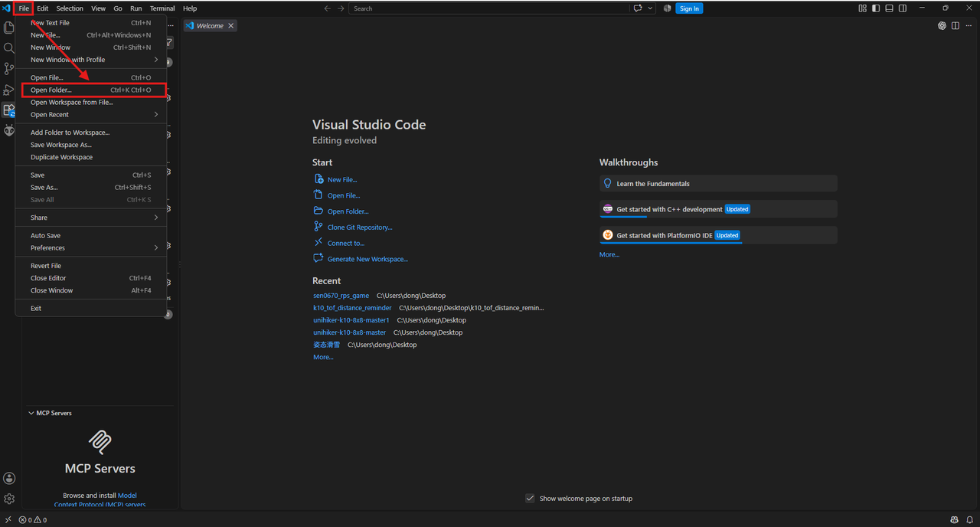
Task: Open Get started with PlatformIO IDE walkthrough
Action: (718, 235)
